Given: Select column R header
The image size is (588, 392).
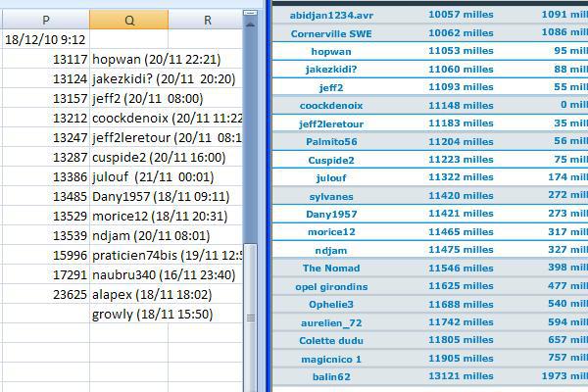Looking at the screenshot, I should point(207,20).
